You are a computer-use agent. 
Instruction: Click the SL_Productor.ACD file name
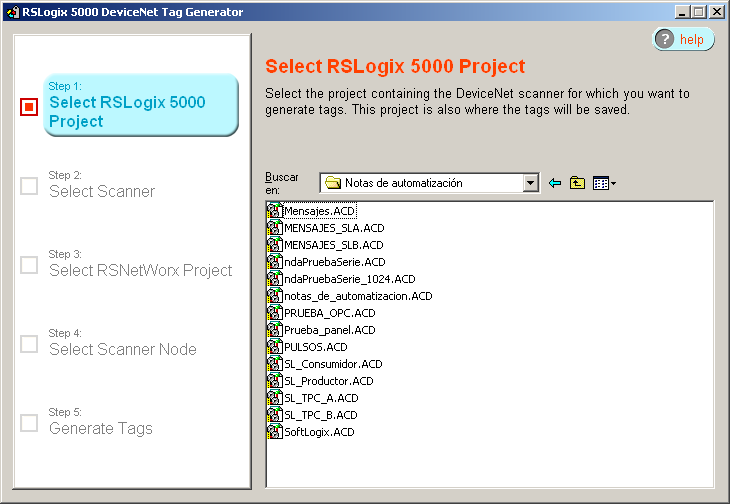pos(329,381)
